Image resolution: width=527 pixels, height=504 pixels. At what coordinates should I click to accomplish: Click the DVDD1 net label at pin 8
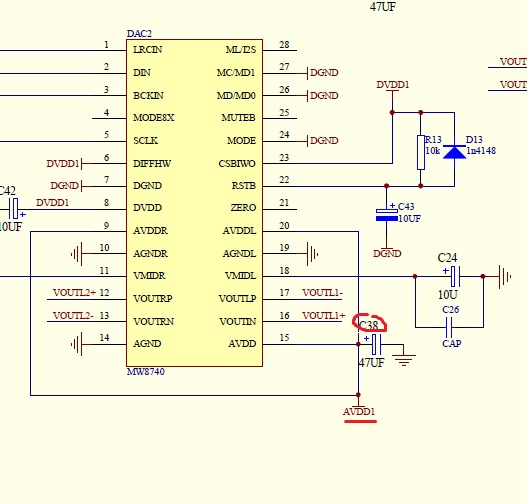pos(52,203)
